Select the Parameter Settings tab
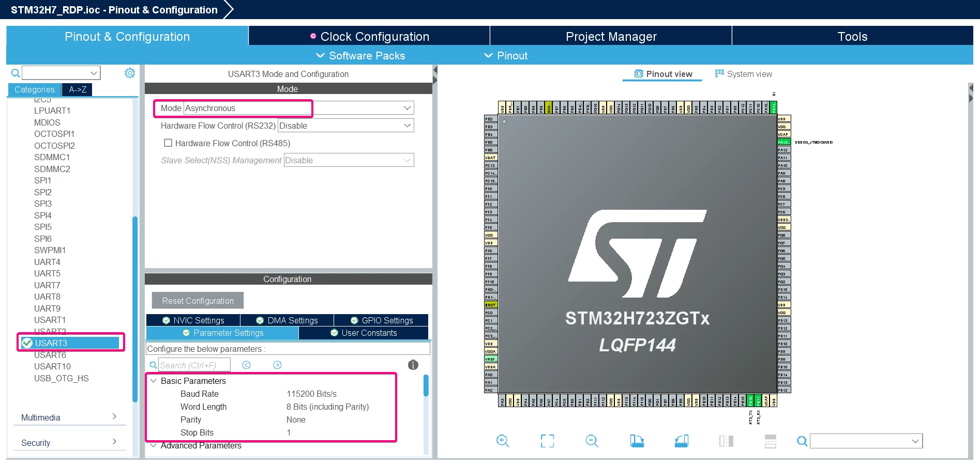 [x=223, y=333]
